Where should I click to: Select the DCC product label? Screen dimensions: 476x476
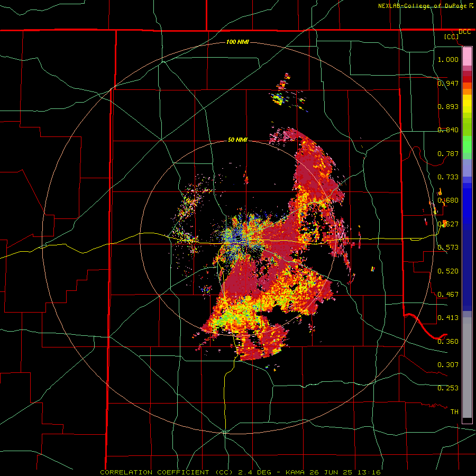tap(464, 32)
